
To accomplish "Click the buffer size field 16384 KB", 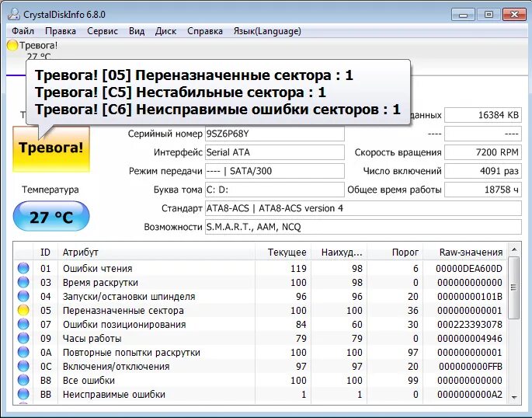I will coord(483,115).
